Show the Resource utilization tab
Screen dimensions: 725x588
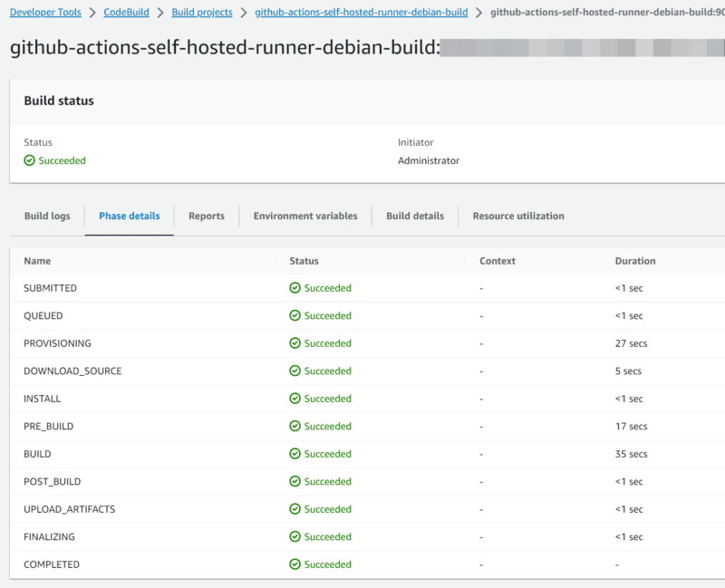[x=518, y=216]
